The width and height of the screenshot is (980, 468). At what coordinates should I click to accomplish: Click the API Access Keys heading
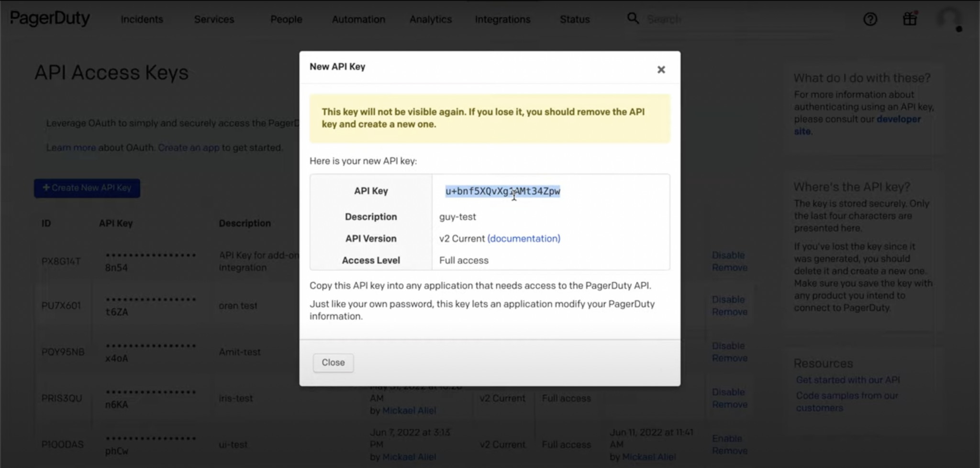click(x=111, y=73)
